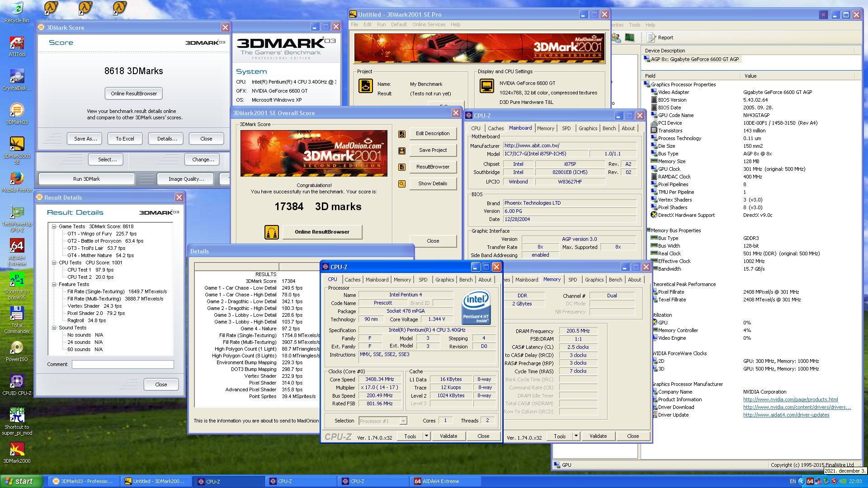Switch to AIDA64 Extreme taskbar item
The image size is (868, 488).
tap(445, 481)
